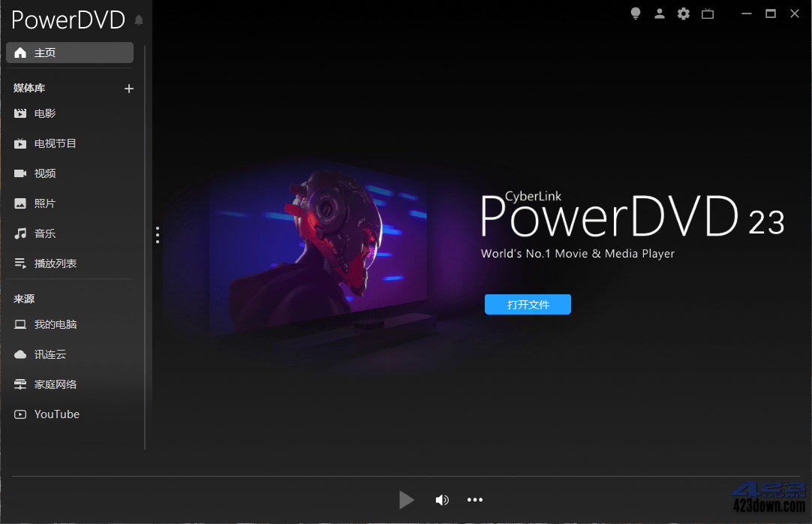Collapse the sidebar using the vertical dots handle
812x524 pixels.
[158, 234]
